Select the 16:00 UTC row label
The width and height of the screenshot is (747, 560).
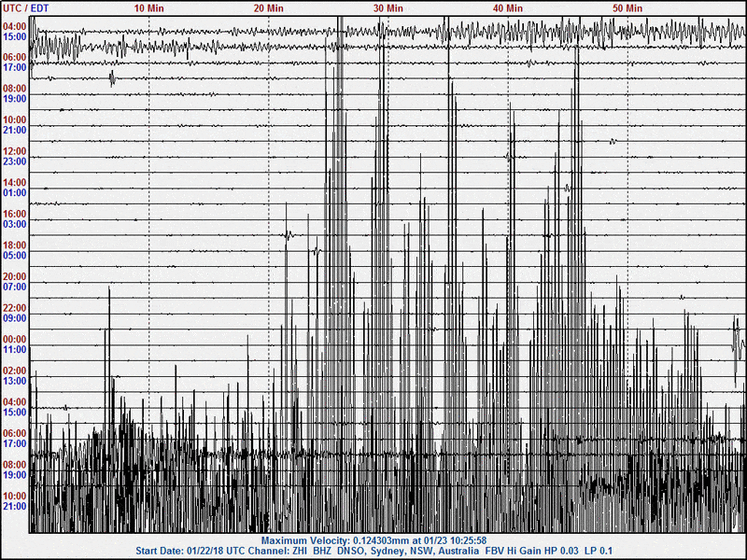pos(15,214)
